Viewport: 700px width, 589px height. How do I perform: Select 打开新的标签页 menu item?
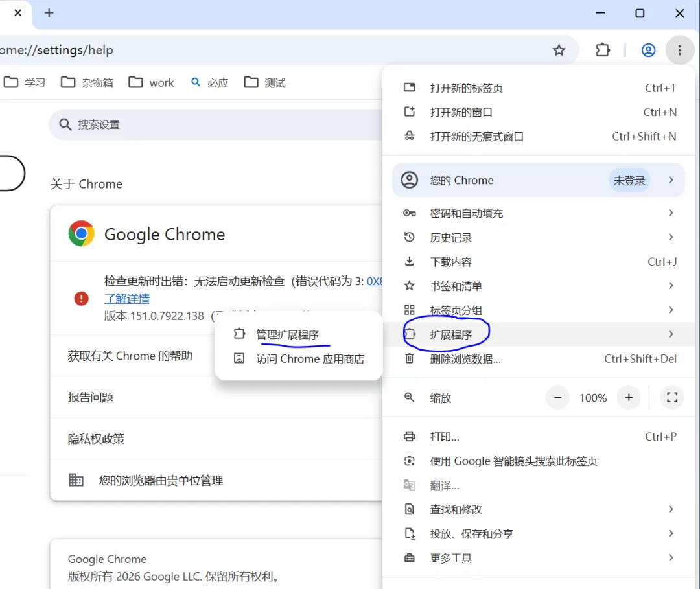tap(539, 88)
